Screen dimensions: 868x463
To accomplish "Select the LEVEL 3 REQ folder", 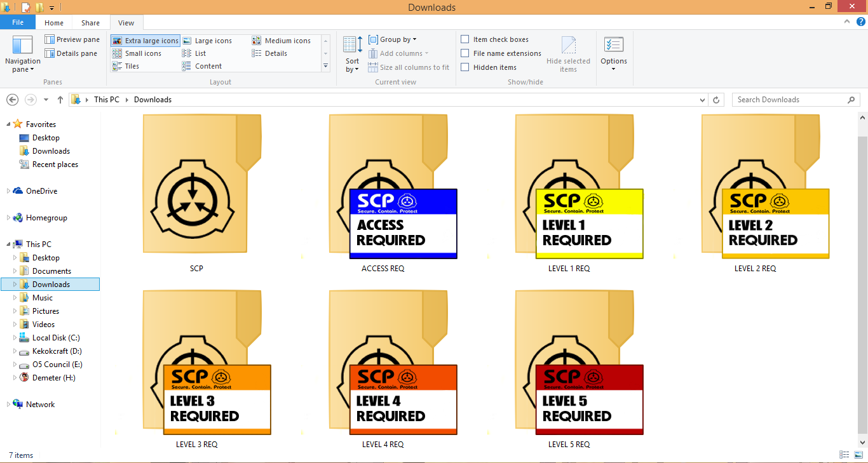I will (197, 369).
